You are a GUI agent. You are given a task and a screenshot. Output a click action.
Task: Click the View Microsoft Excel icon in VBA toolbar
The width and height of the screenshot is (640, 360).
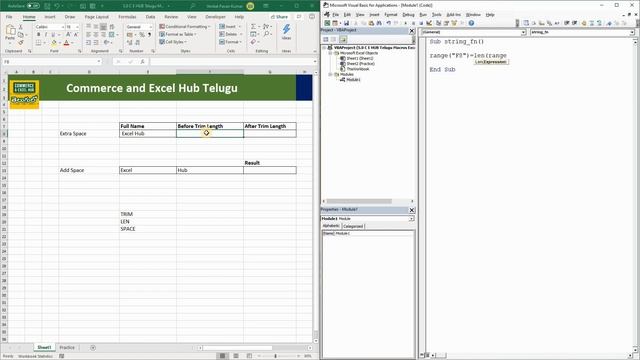click(x=327, y=23)
